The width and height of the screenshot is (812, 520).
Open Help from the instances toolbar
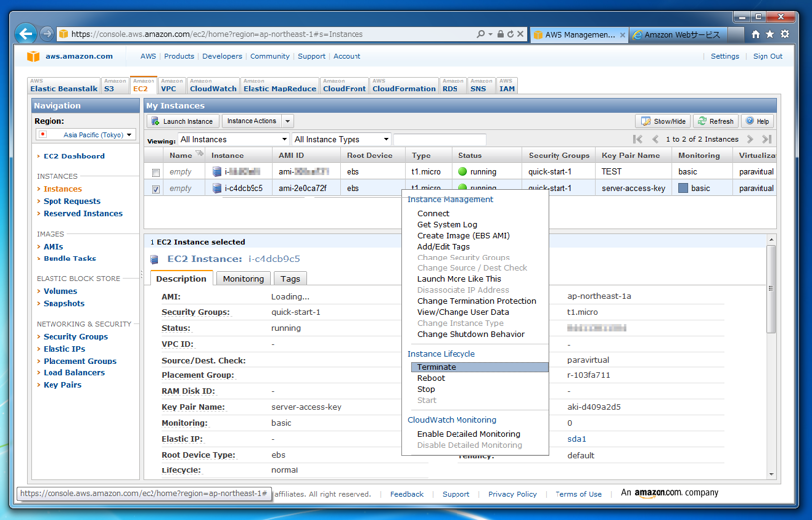coord(758,121)
